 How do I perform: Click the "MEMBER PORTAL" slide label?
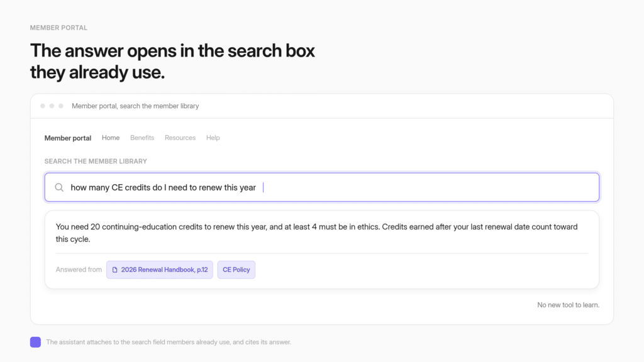[x=58, y=28]
